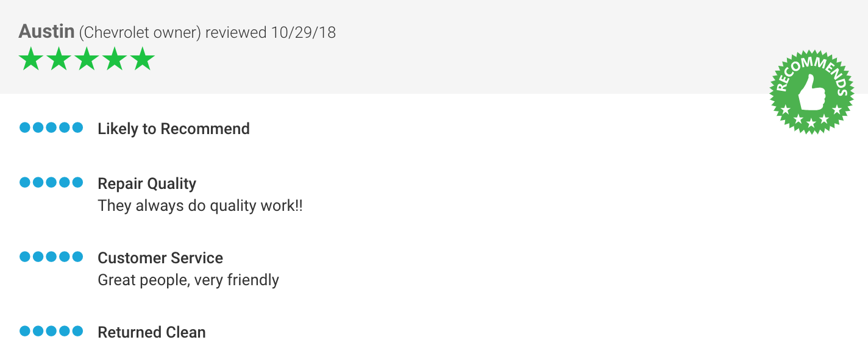Click the review date 10/29/18

[303, 32]
